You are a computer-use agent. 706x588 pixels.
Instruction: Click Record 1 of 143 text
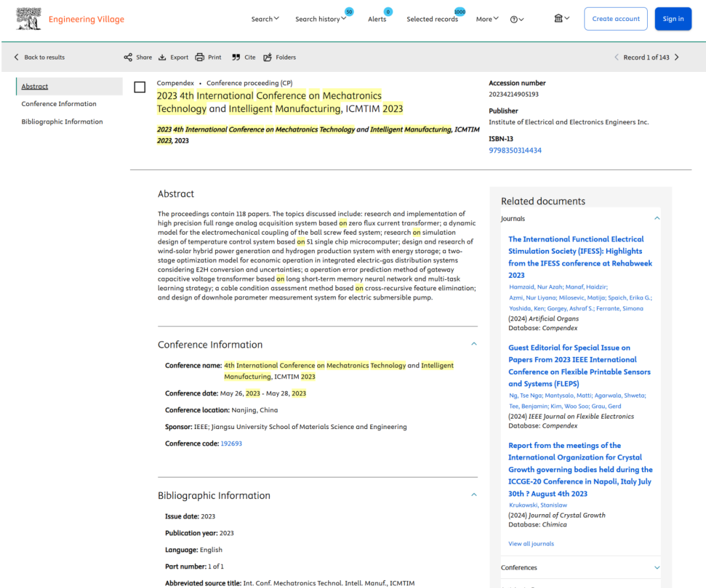click(646, 57)
